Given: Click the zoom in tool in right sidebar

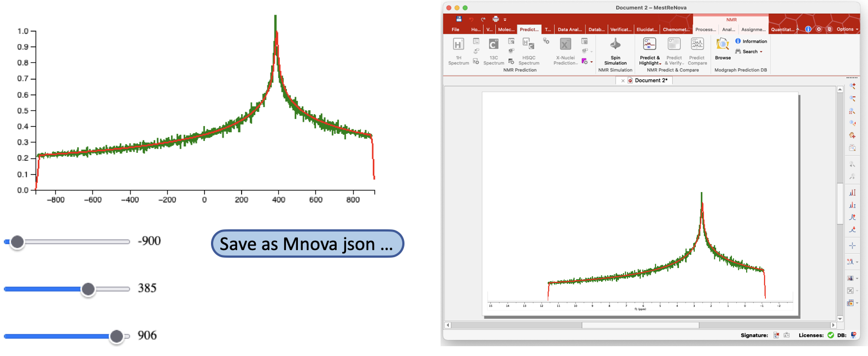Looking at the screenshot, I should tap(852, 87).
